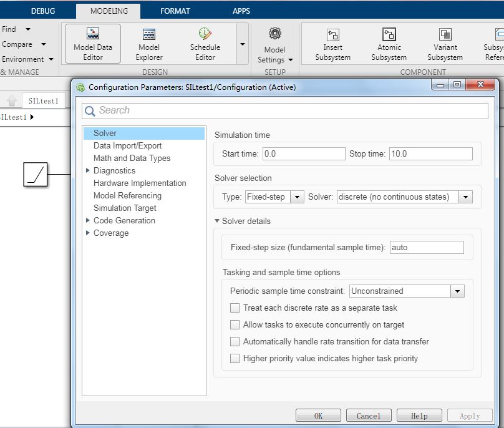Add an Atomic Subsystem

pyautogui.click(x=389, y=44)
